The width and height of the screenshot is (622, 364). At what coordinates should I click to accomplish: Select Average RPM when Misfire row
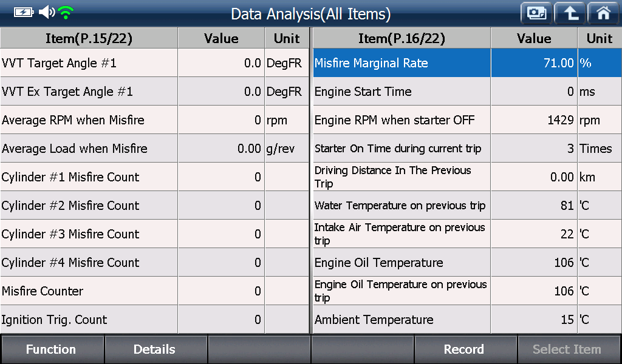(154, 120)
